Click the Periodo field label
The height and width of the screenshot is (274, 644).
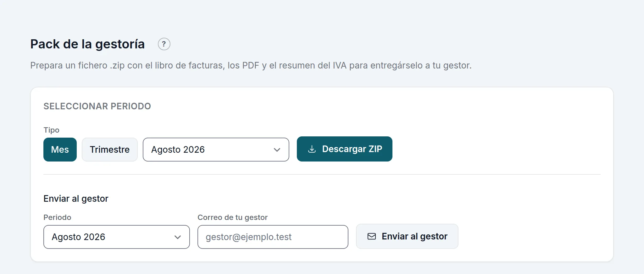[57, 217]
